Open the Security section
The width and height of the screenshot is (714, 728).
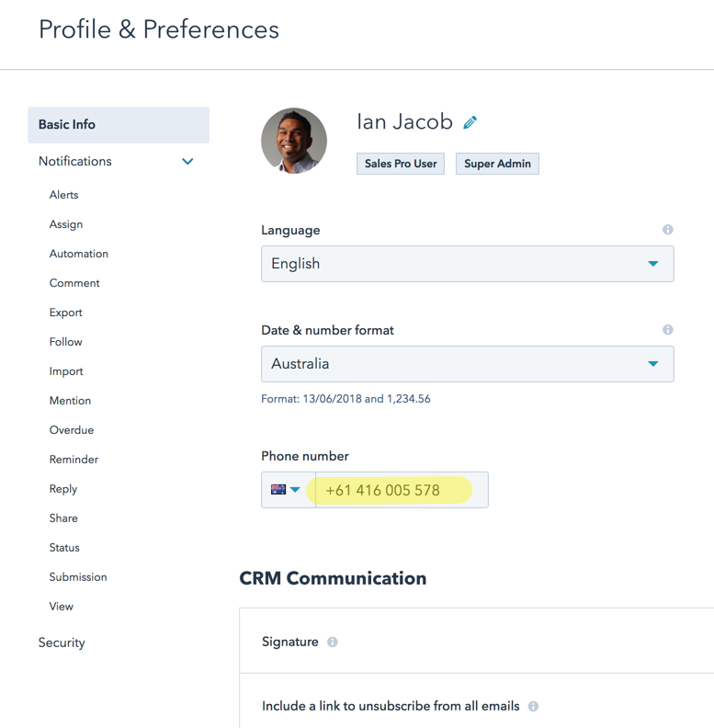[62, 643]
